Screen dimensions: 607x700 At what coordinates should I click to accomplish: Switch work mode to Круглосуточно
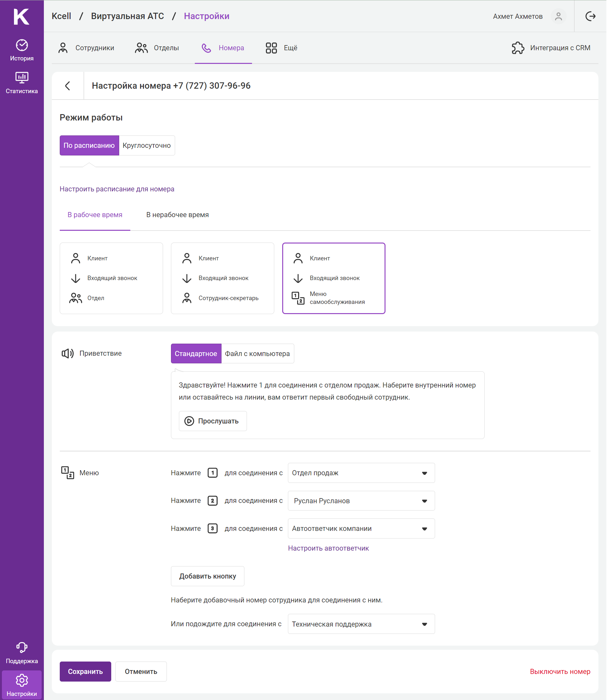click(x=147, y=145)
